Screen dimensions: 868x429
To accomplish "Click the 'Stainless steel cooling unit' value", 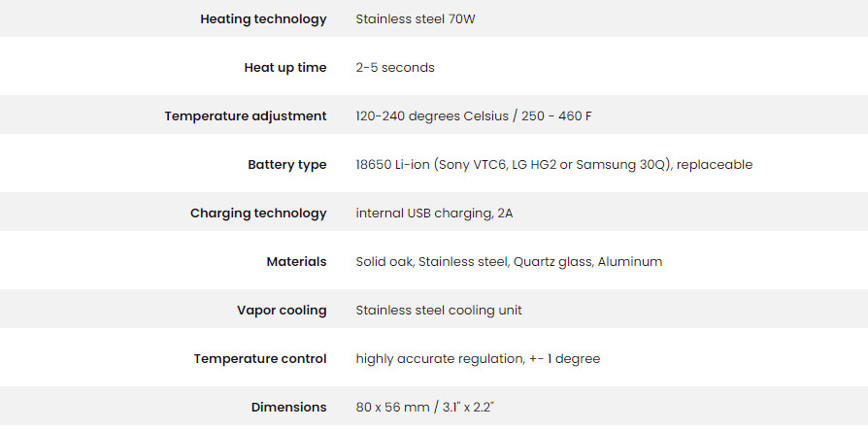I will 439,311.
